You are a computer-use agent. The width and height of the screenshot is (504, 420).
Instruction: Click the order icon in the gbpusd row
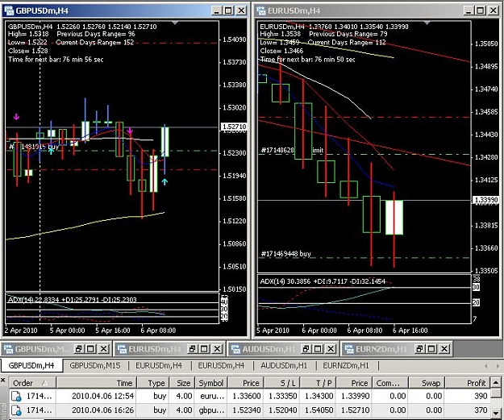(x=16, y=410)
